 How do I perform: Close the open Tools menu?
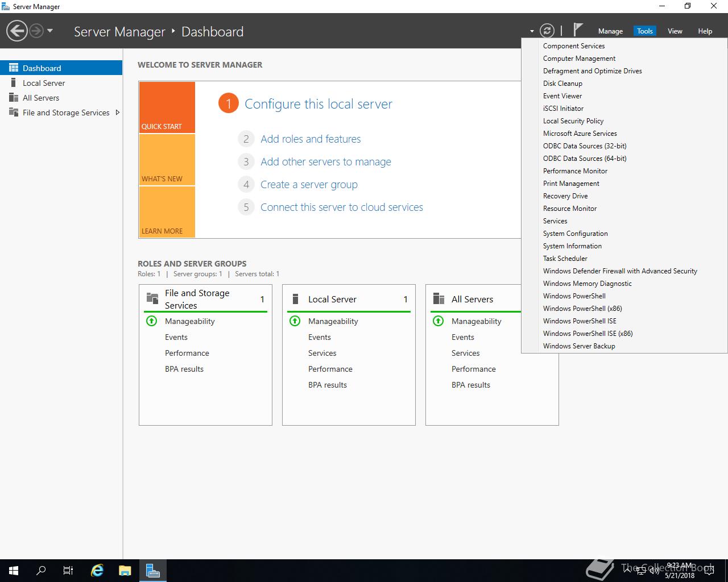644,31
